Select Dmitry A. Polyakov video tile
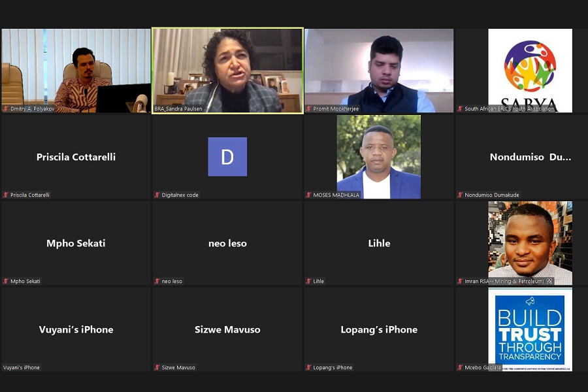 76,71
